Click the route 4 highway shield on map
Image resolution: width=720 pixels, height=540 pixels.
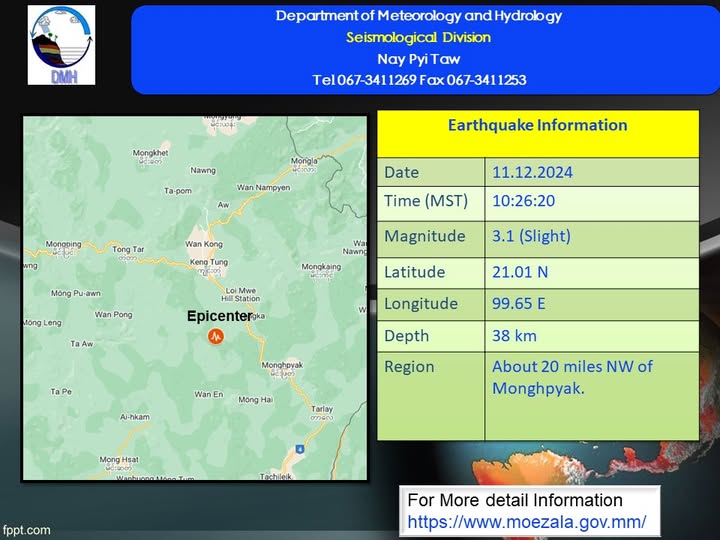tap(300, 449)
